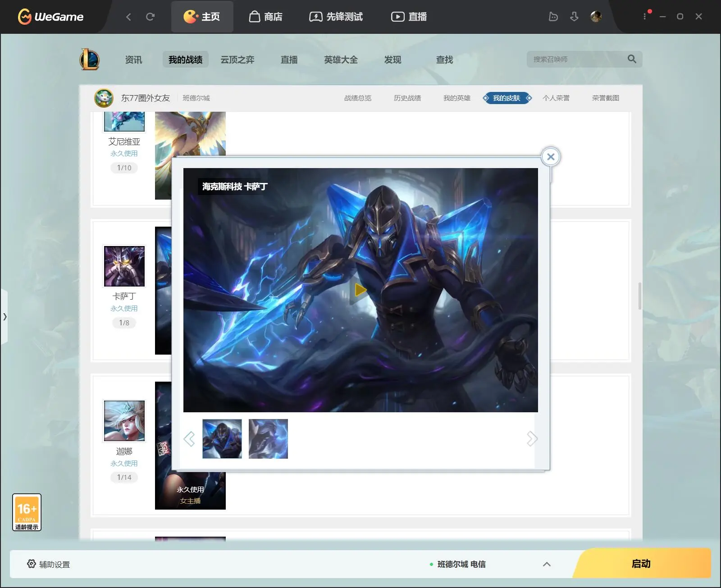Image resolution: width=721 pixels, height=588 pixels.
Task: Click the League of Legends logo icon
Action: click(x=90, y=59)
